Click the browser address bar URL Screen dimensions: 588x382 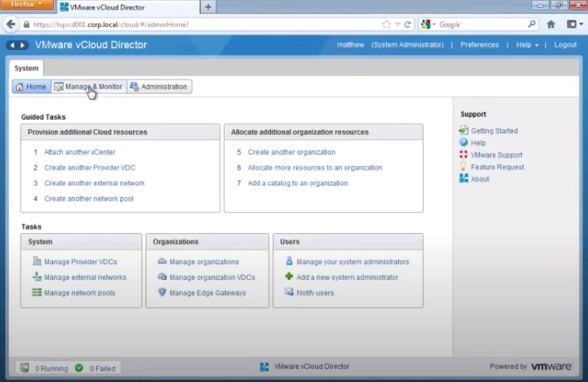tap(111, 25)
